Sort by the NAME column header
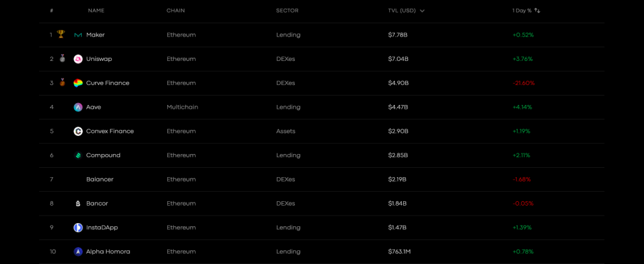 (x=96, y=11)
